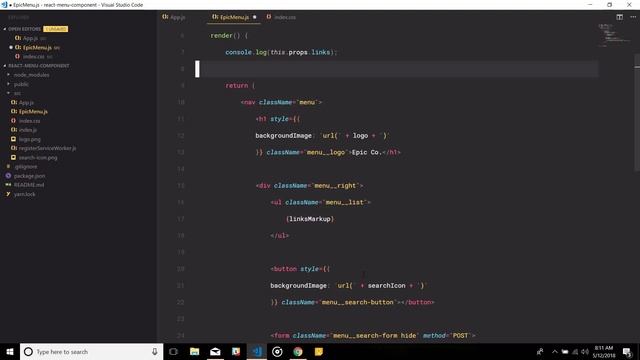This screenshot has height=360, width=640.
Task: Click the Cortana microphone icon
Action: (x=155, y=351)
